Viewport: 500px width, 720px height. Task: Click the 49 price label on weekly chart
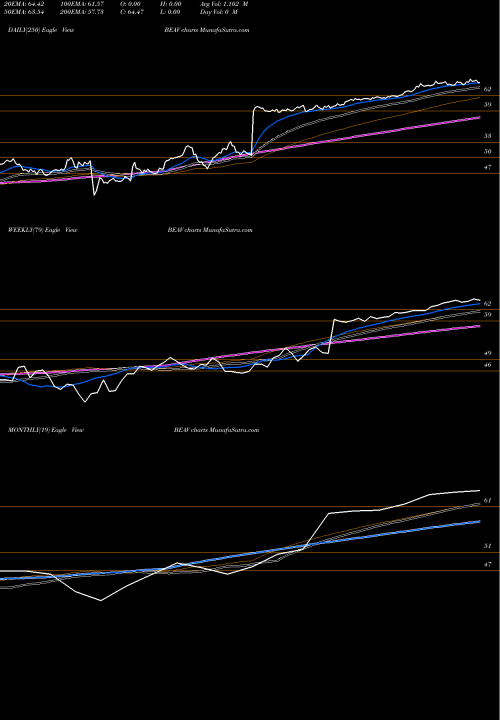point(488,354)
